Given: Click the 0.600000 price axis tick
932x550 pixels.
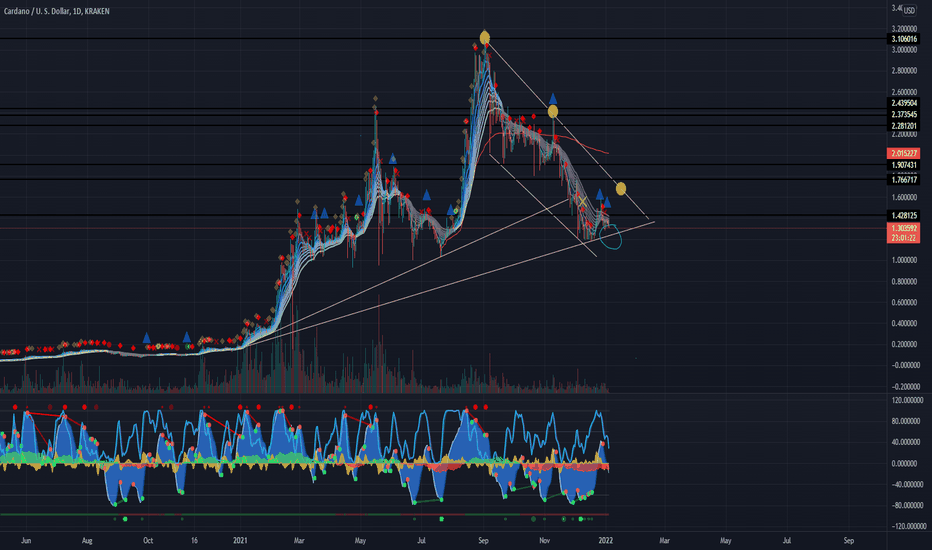Looking at the screenshot, I should (x=904, y=303).
